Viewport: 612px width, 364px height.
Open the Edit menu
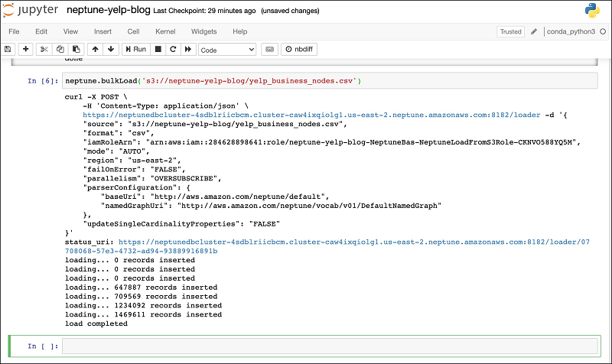click(x=41, y=31)
